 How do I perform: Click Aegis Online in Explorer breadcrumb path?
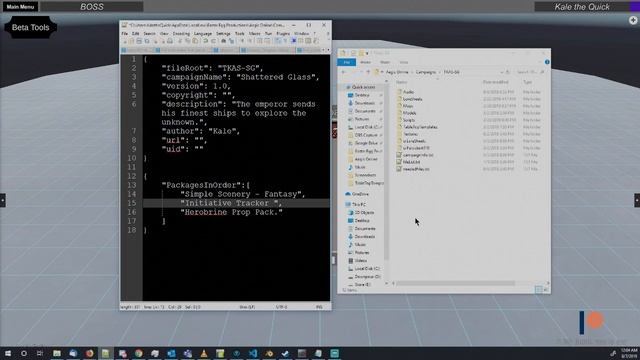397,72
